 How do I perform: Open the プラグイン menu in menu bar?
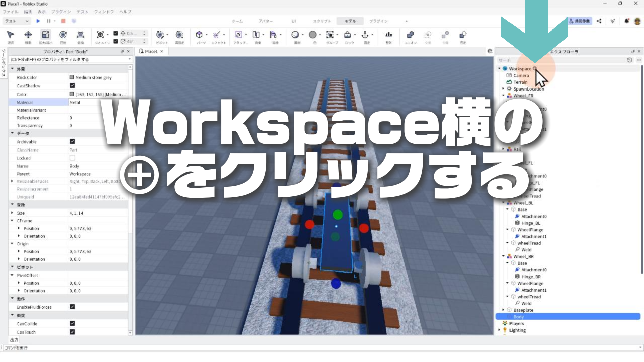click(x=61, y=12)
